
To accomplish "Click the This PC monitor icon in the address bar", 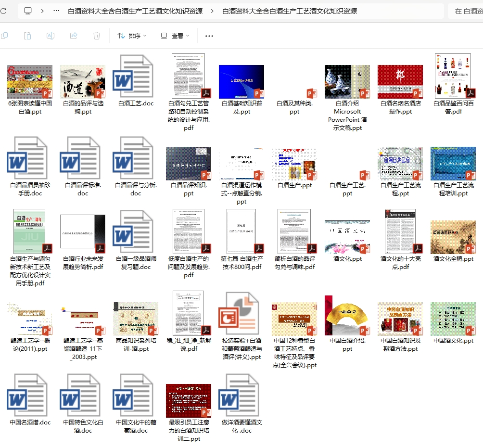I will click(x=28, y=11).
